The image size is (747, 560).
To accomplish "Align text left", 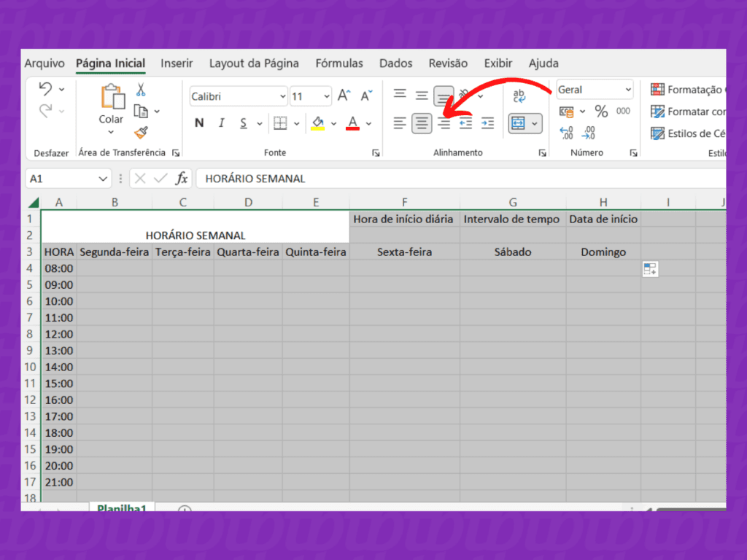I will tap(400, 123).
